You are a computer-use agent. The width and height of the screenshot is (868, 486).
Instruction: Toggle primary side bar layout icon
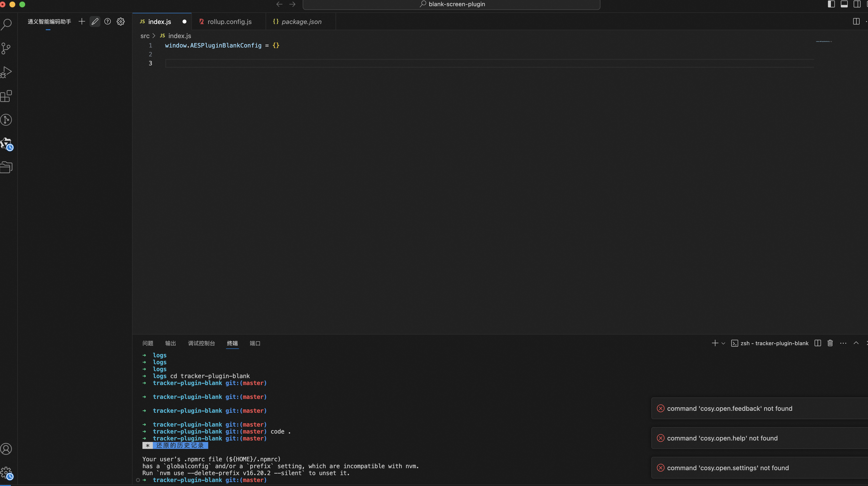831,4
